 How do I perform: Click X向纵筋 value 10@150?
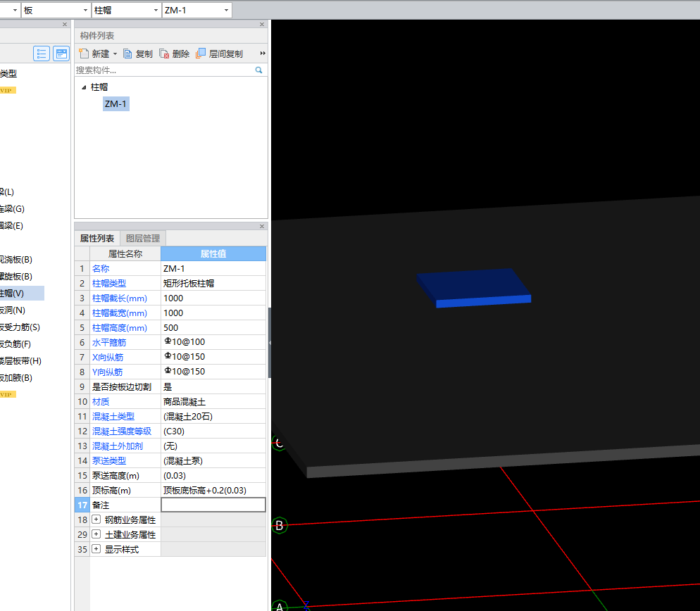click(x=213, y=357)
